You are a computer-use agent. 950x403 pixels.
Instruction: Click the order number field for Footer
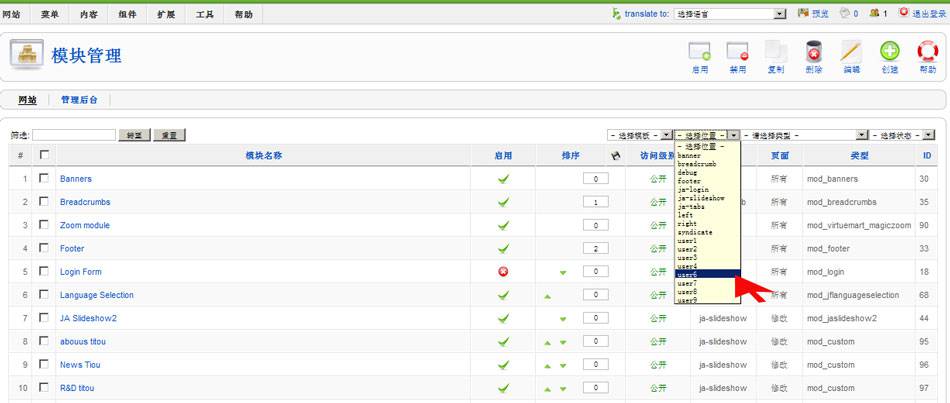pos(596,248)
